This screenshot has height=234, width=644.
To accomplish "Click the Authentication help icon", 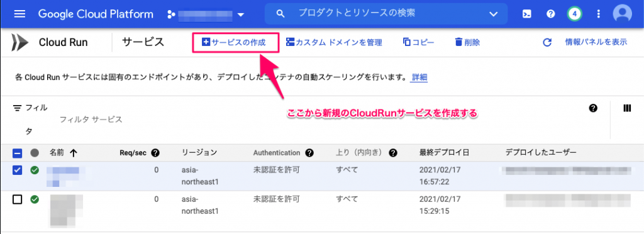I will [x=309, y=153].
